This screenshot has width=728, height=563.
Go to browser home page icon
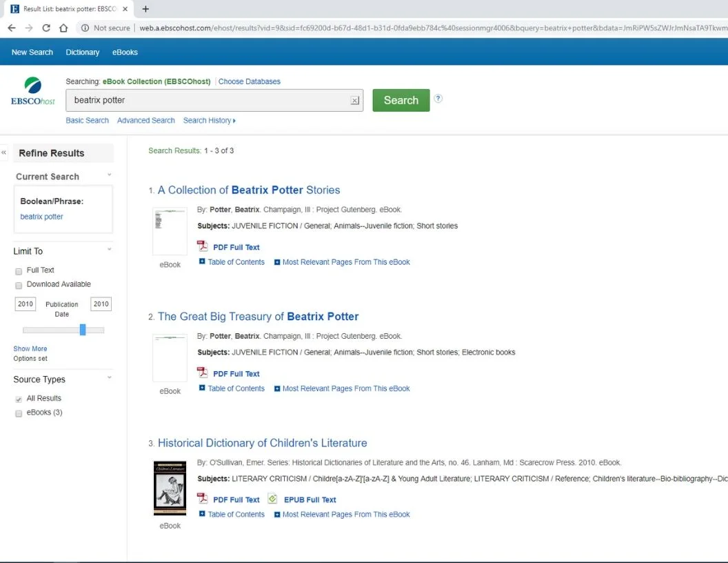(63, 28)
